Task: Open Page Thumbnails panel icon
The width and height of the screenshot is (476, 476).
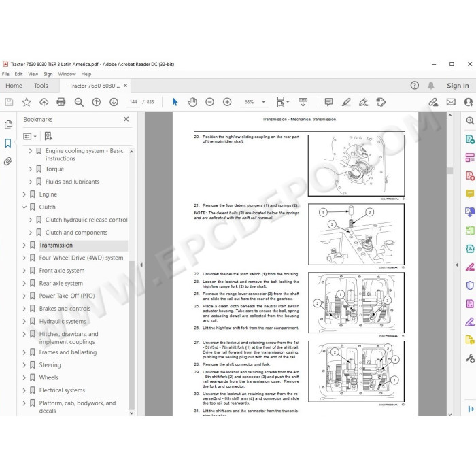Action: tap(8, 124)
